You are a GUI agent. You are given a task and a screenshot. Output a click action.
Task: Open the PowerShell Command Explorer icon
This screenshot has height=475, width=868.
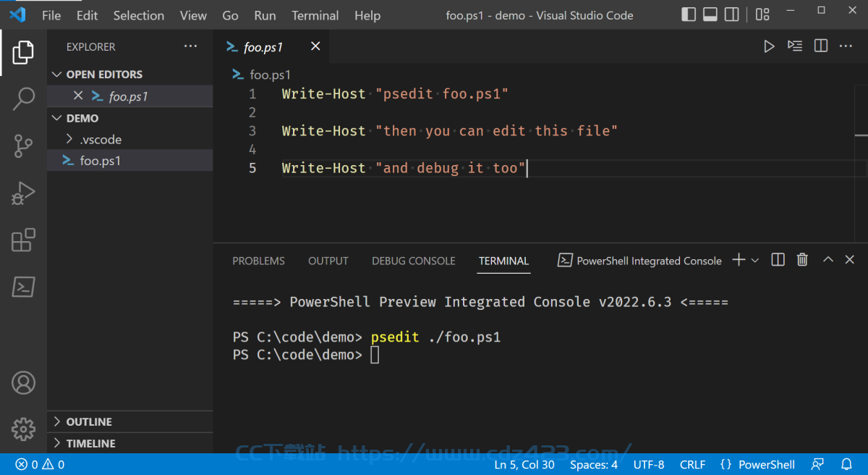[x=23, y=287]
